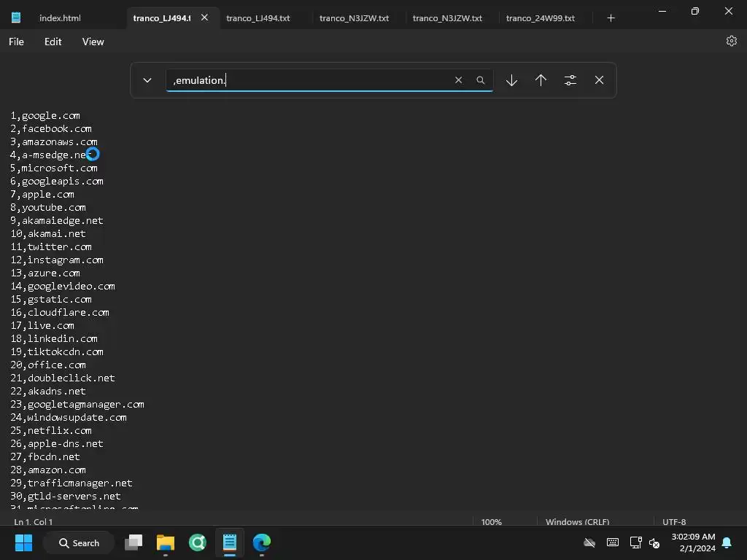Open the touch keyboard tray icon

[x=613, y=542]
